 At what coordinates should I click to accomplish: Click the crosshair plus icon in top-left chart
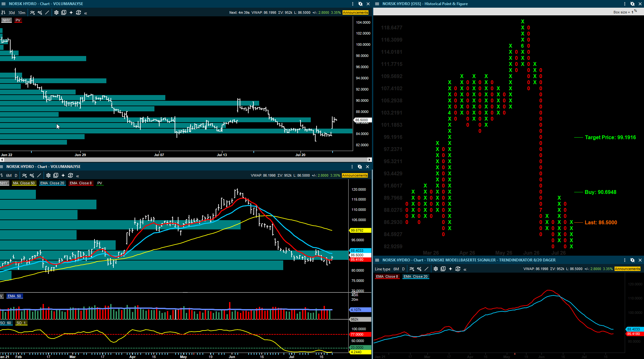coord(71,12)
